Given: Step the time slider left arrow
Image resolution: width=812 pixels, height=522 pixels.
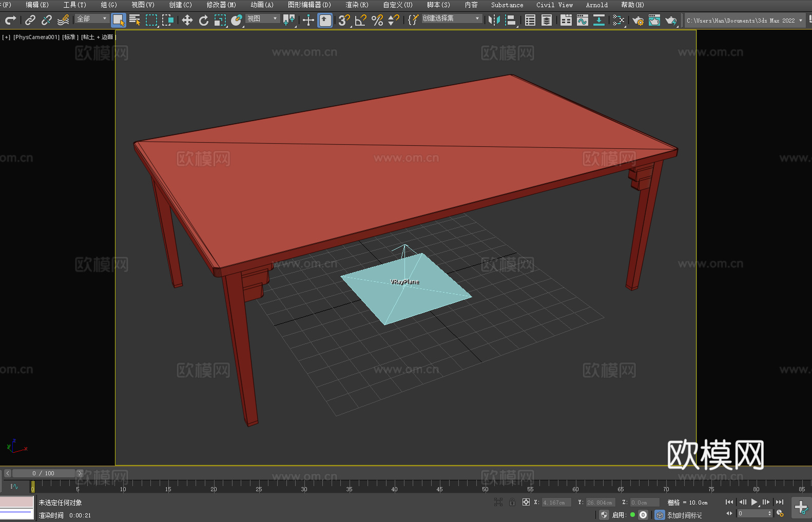Looking at the screenshot, I should coord(8,473).
